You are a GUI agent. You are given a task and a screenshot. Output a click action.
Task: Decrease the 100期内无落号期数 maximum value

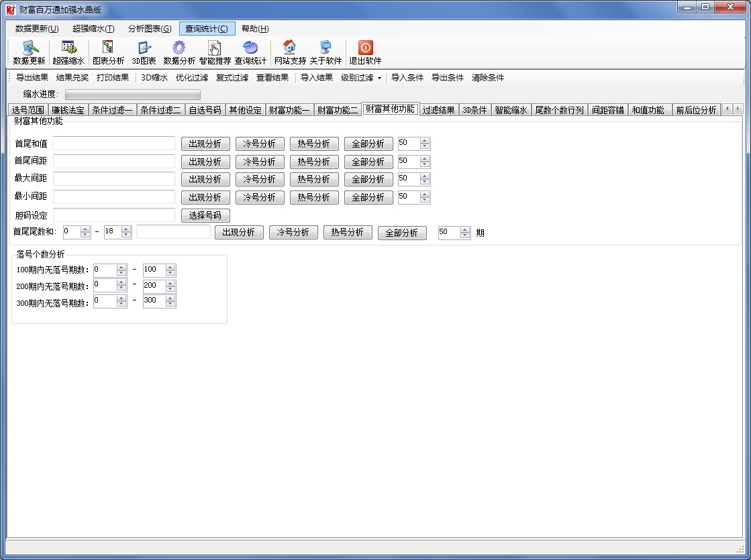point(170,272)
